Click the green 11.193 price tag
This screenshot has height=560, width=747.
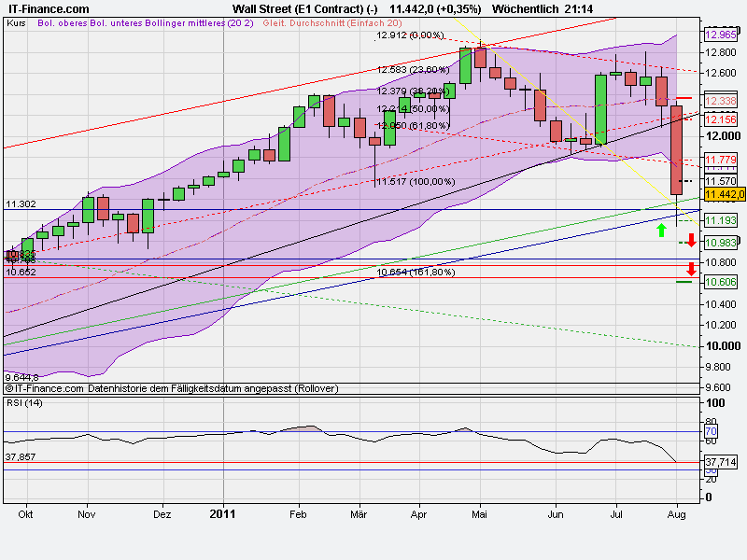coord(720,220)
